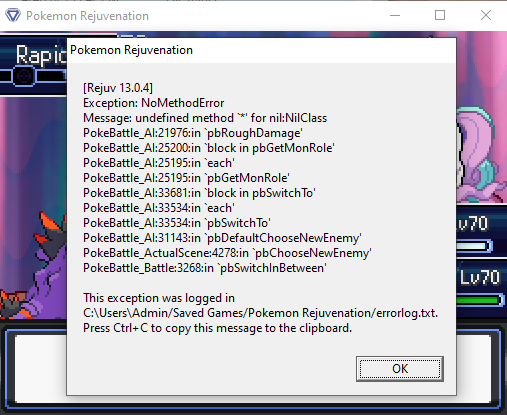The image size is (507, 415).
Task: Click the 'pbRoughDamage' stack trace line
Action: (193, 133)
